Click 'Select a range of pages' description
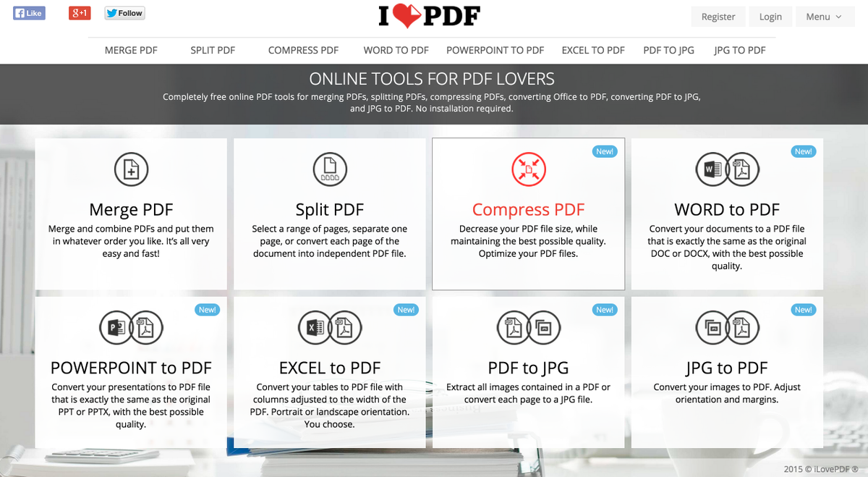Screen dimensions: 868x477 (329, 241)
